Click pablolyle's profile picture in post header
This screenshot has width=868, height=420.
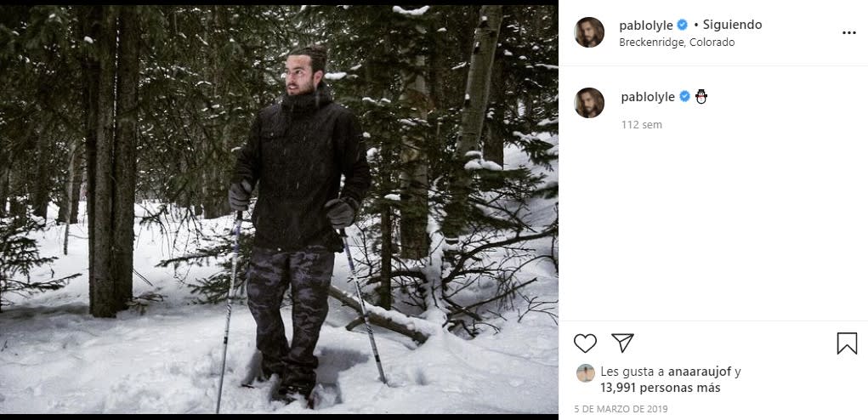click(589, 32)
